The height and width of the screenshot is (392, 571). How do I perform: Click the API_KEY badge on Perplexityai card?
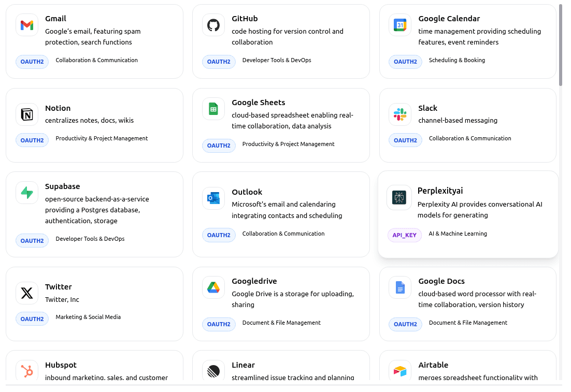point(405,235)
